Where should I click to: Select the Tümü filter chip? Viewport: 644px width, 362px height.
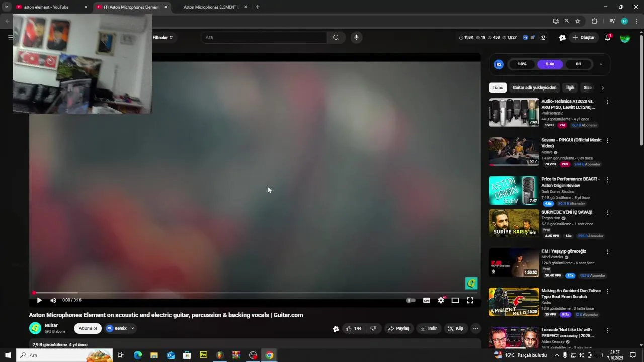[498, 87]
